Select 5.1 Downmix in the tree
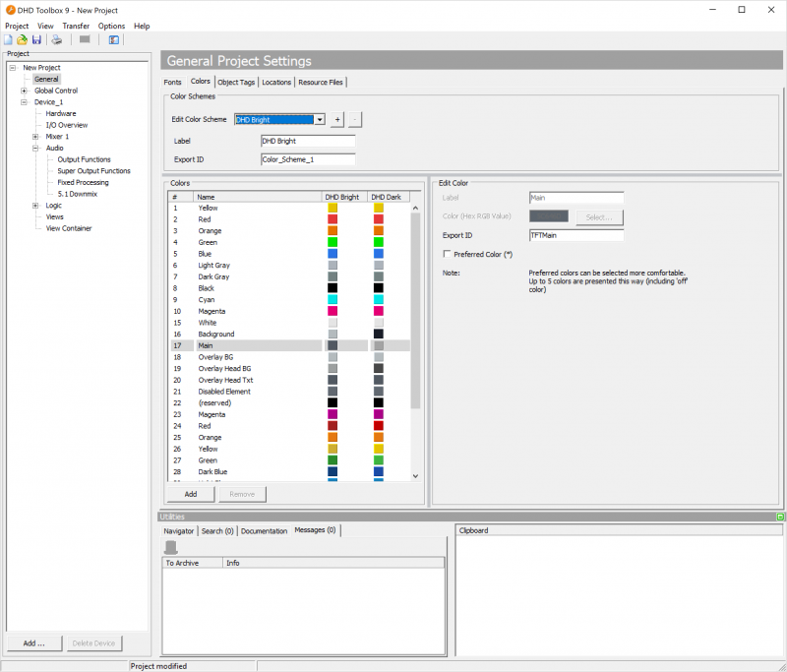Viewport: 787px width, 672px height. click(x=78, y=194)
